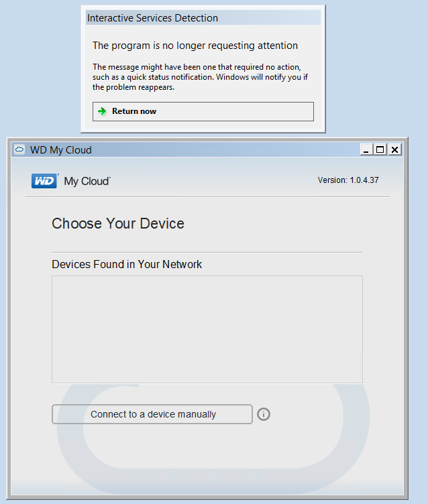This screenshot has height=504, width=428.
Task: Maximize the WD My Cloud window
Action: point(380,149)
